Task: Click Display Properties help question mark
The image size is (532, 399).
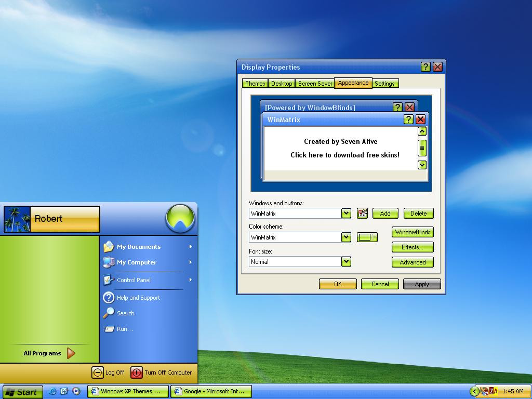Action: [x=425, y=67]
